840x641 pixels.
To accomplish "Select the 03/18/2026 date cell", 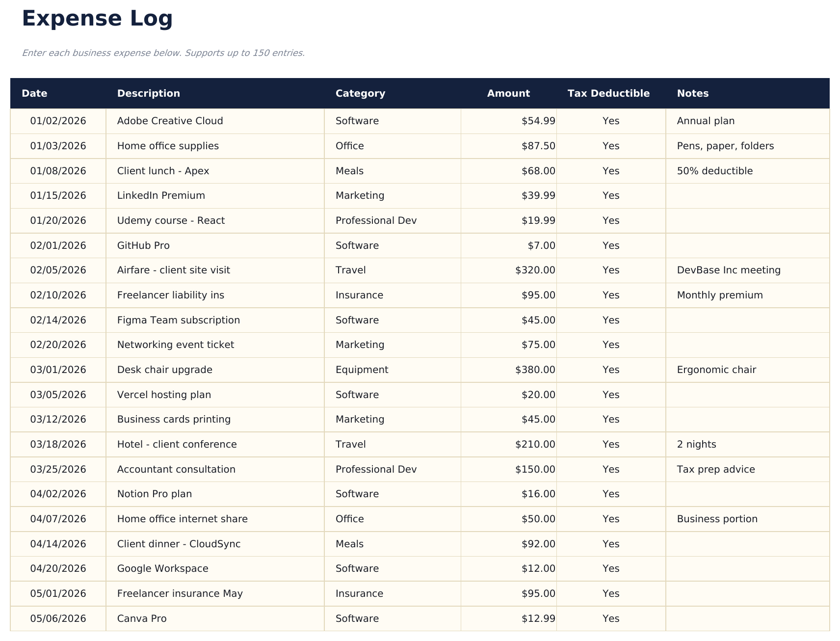I will tap(58, 444).
